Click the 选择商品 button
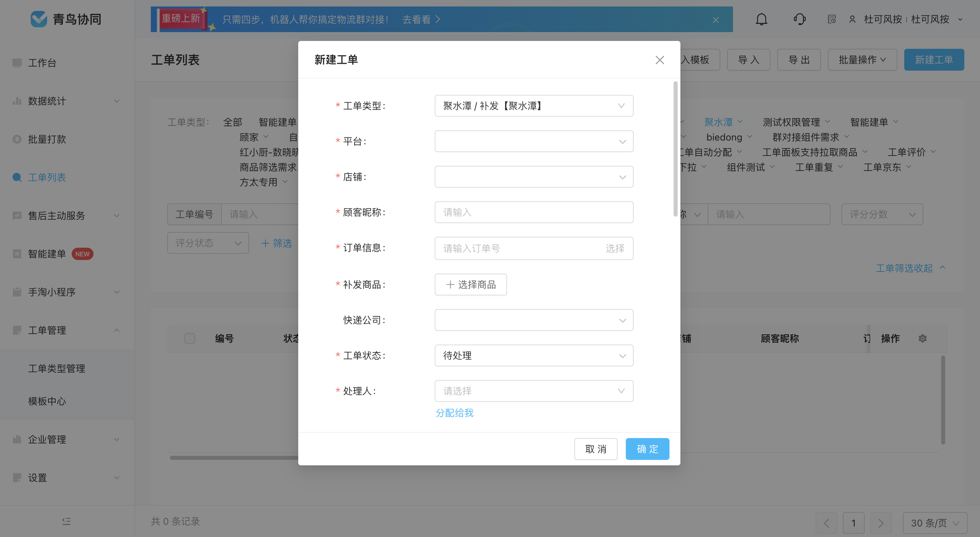The height and width of the screenshot is (537, 980). (x=471, y=285)
